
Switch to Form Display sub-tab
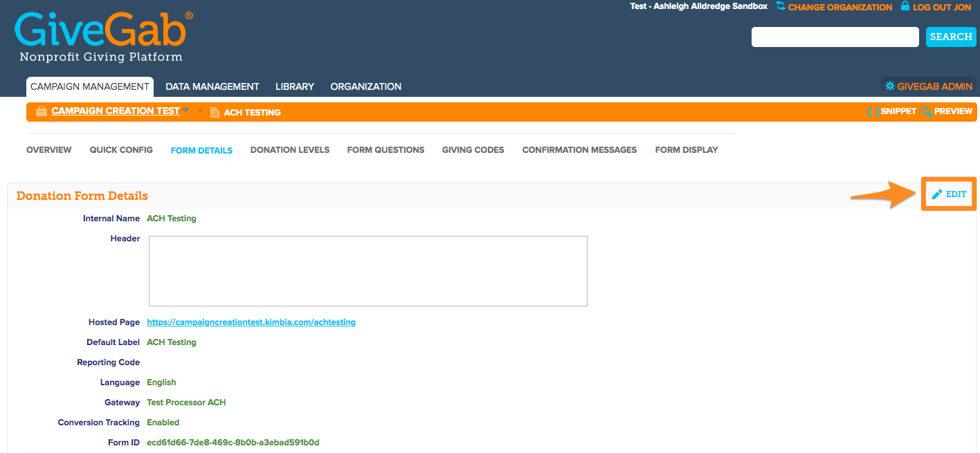tap(687, 149)
